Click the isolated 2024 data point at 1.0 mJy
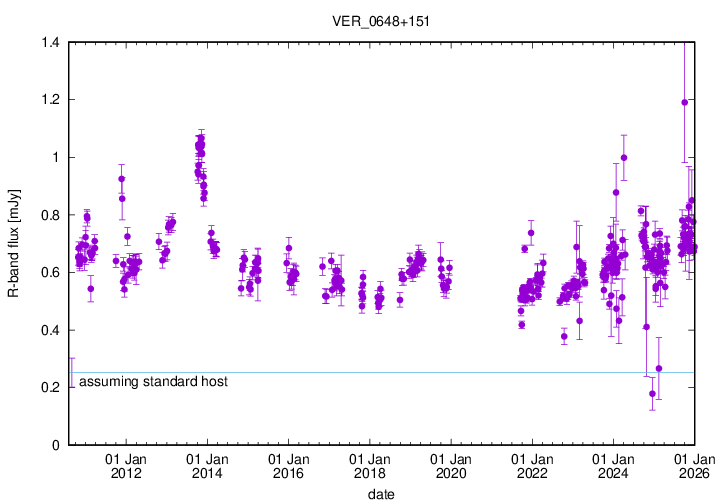 point(624,157)
